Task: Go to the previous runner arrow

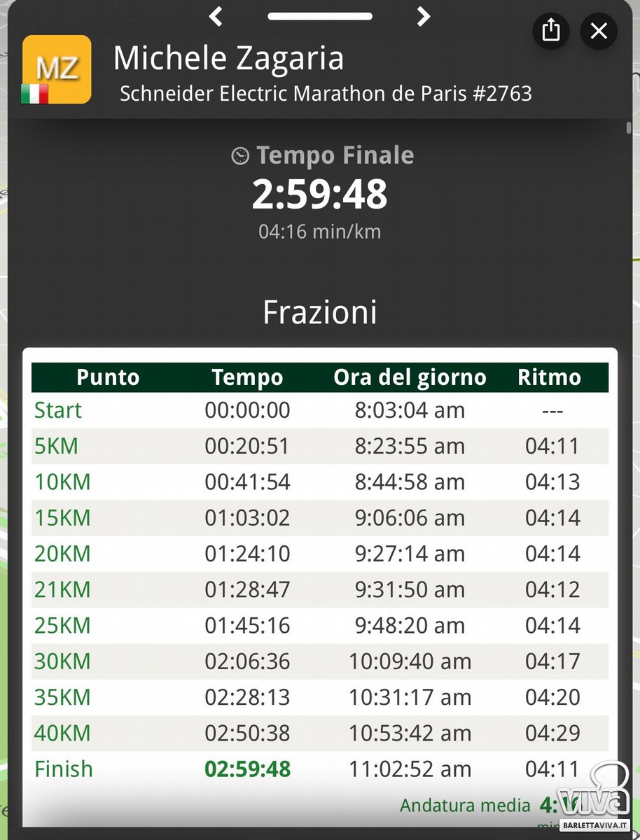Action: coord(216,16)
